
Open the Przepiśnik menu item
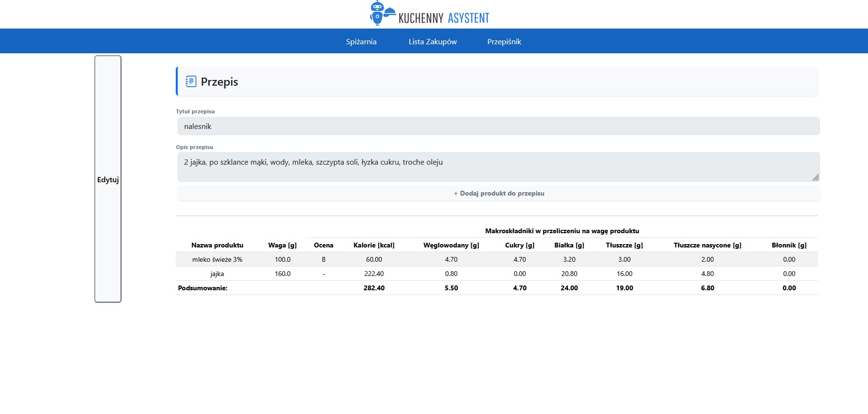504,41
